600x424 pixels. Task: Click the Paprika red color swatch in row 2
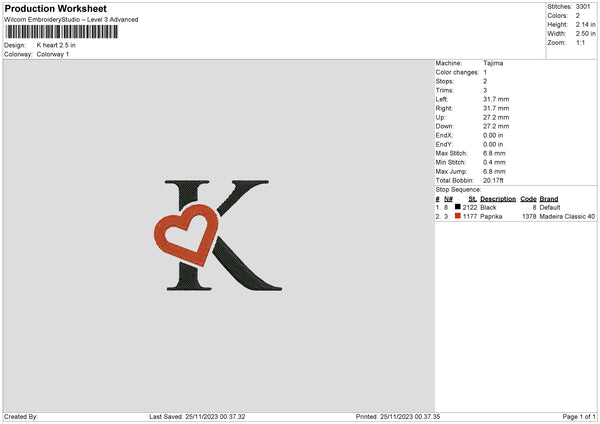pyautogui.click(x=458, y=216)
